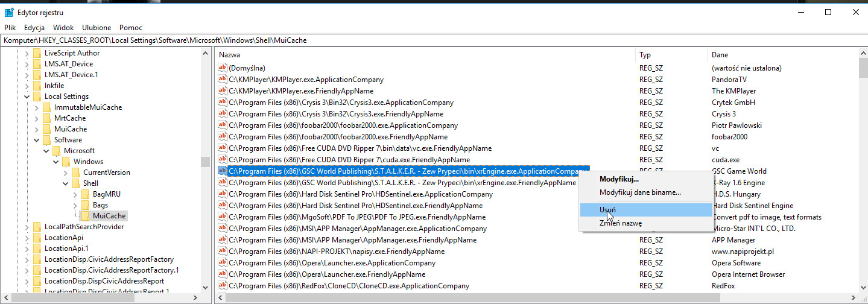
Task: Select Opera Launcher.exe.FriendlyAppName value icon
Action: [222, 274]
